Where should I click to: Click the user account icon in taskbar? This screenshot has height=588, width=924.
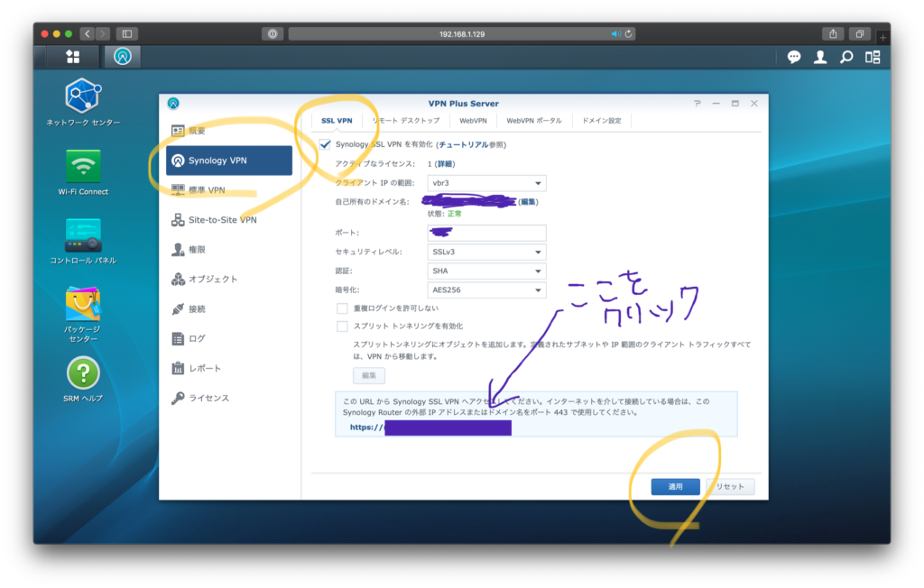(820, 57)
